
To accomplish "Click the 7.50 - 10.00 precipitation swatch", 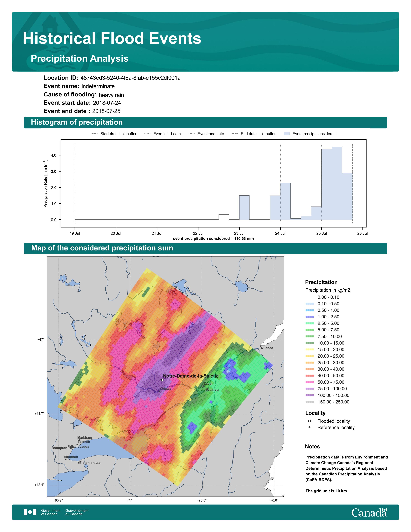I will (309, 336).
